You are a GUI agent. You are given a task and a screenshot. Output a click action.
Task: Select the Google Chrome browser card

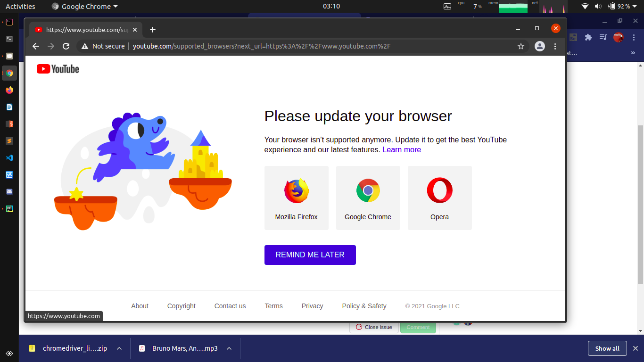point(368,197)
